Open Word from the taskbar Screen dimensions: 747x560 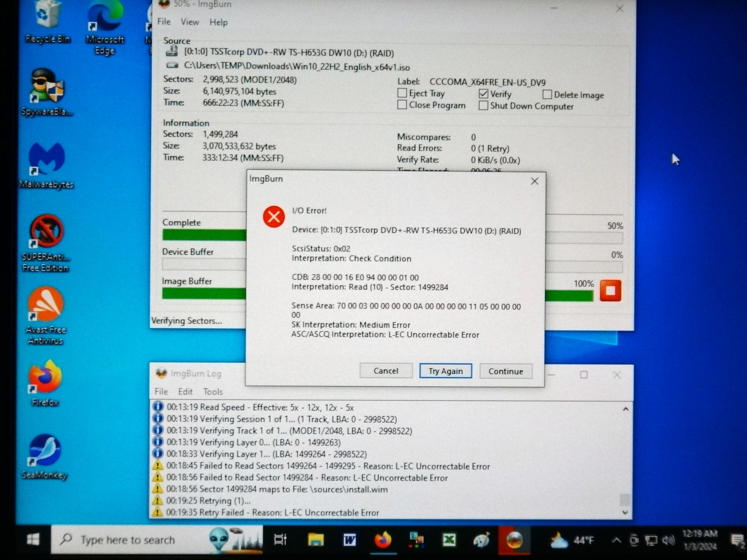coord(350,540)
